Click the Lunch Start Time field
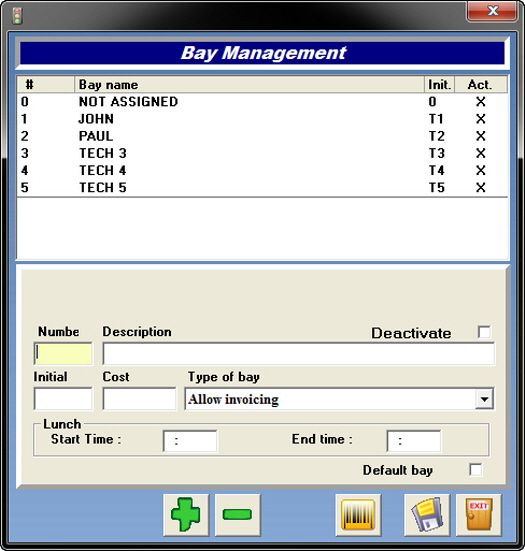This screenshot has width=525, height=551. pos(190,441)
